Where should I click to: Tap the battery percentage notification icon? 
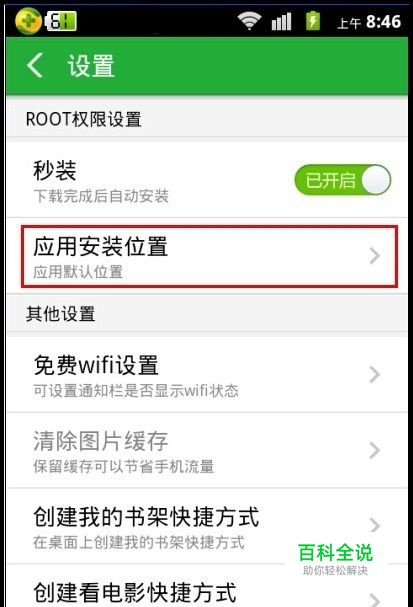pyautogui.click(x=61, y=21)
